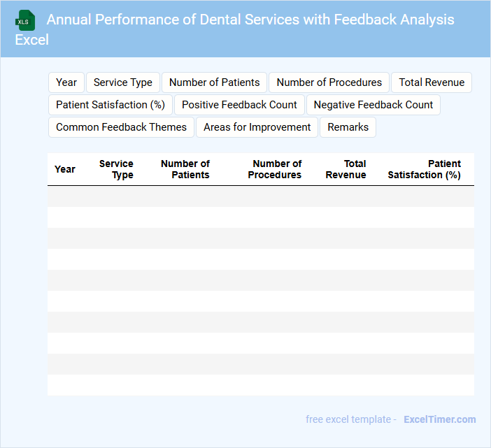Screen dimensions: 491x448
Task: Select the Number of Patients table header
Action: [185, 169]
